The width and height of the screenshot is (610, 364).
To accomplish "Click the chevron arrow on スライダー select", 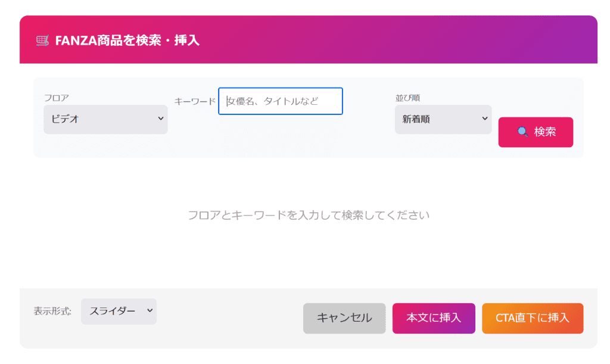I will click(x=150, y=310).
